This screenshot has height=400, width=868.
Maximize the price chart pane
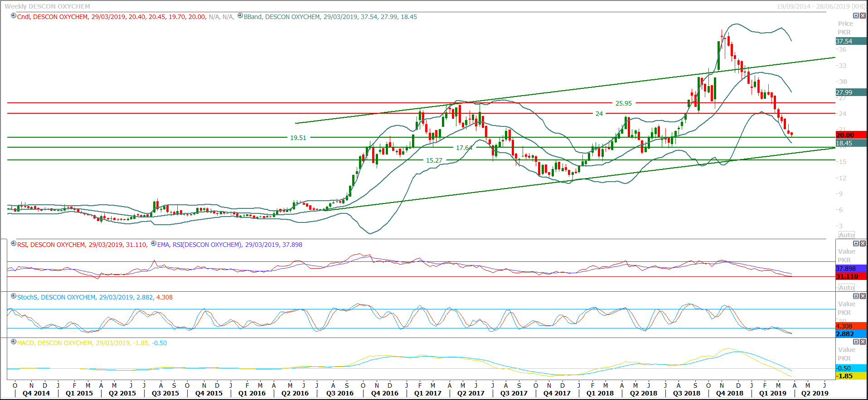[856, 16]
